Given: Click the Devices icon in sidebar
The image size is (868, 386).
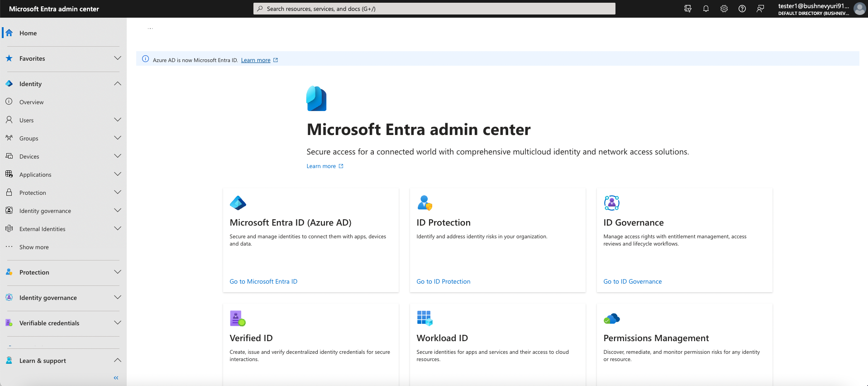Looking at the screenshot, I should [9, 156].
